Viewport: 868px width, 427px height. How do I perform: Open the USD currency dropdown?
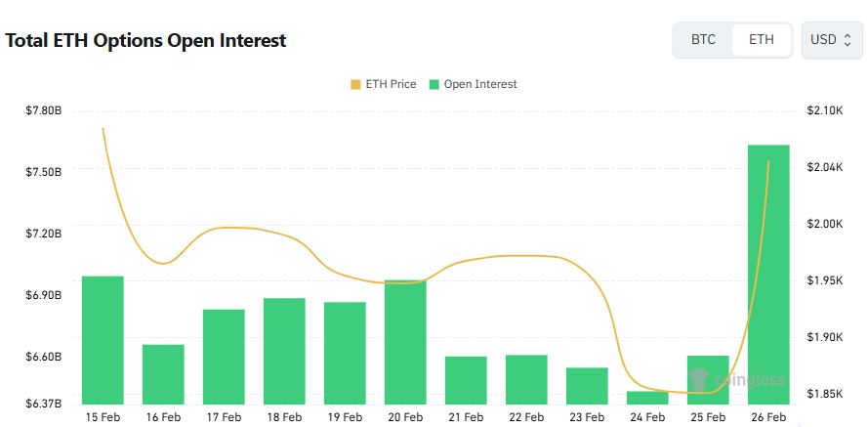click(x=831, y=40)
